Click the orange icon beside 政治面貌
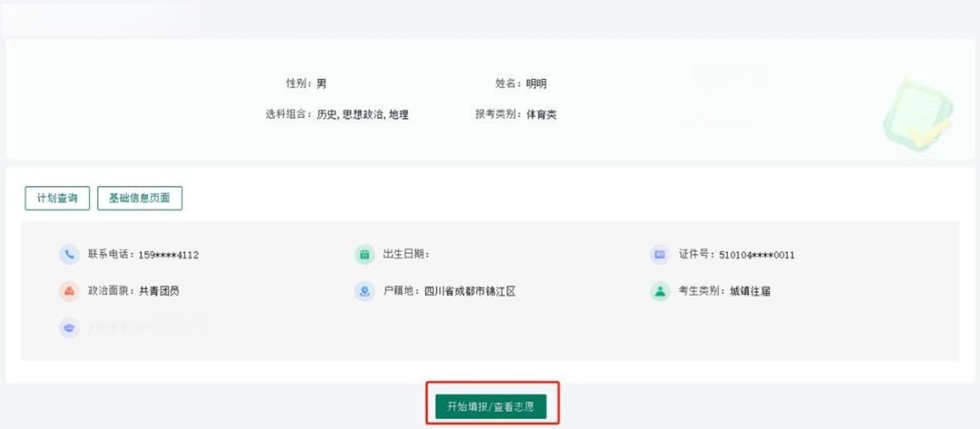 [x=69, y=291]
